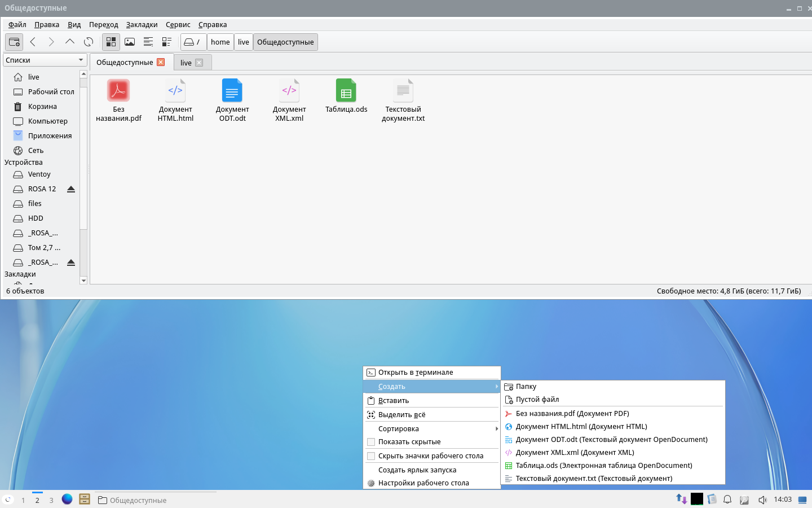Open the network status tray icon
812x508 pixels.
[x=682, y=500]
